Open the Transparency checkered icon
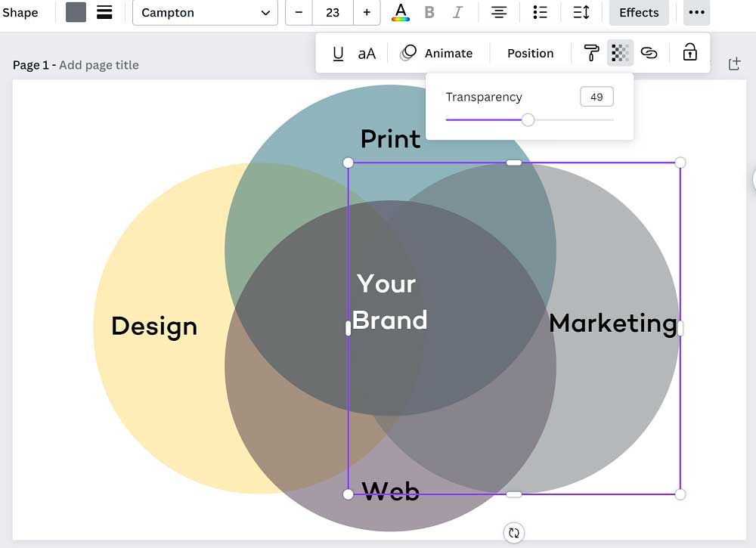Viewport: 756px width, 548px height. coord(620,53)
